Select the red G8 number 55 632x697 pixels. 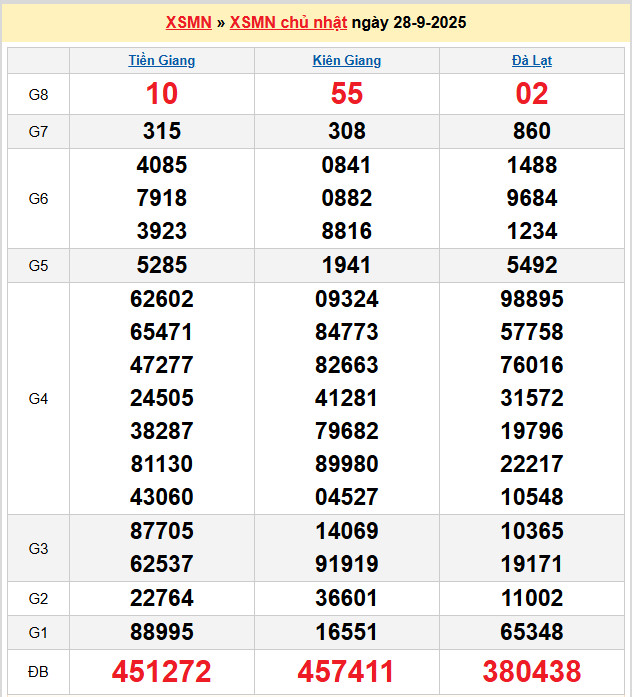point(347,94)
